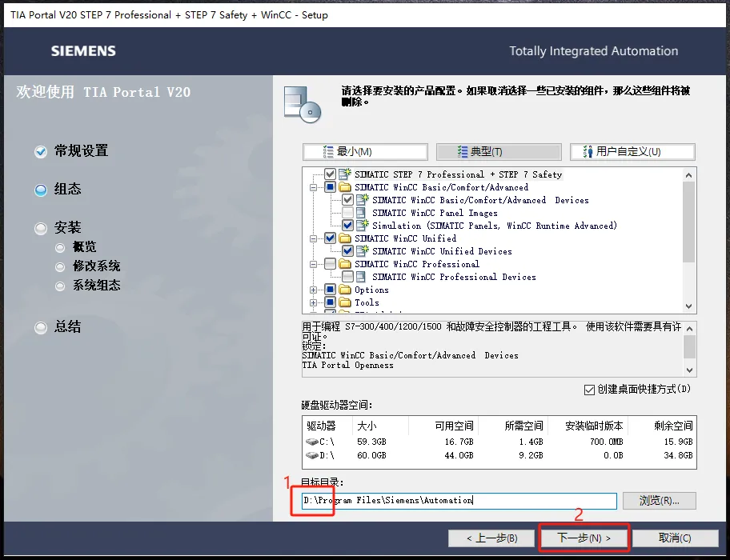
Task: Toggle WinCC Basic/Comfort/Advanced group checkbox
Action: 330,187
